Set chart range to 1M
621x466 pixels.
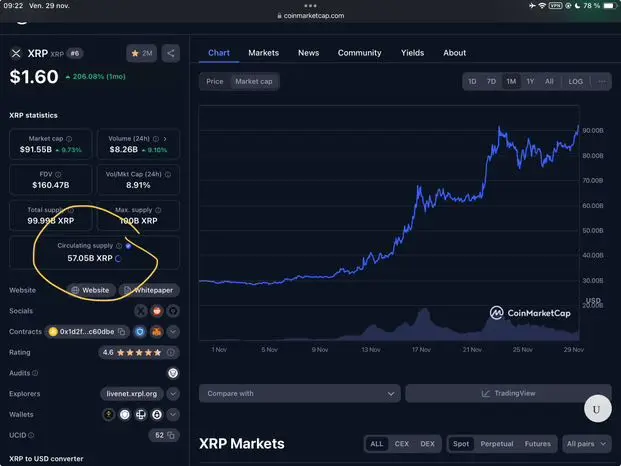tap(511, 82)
